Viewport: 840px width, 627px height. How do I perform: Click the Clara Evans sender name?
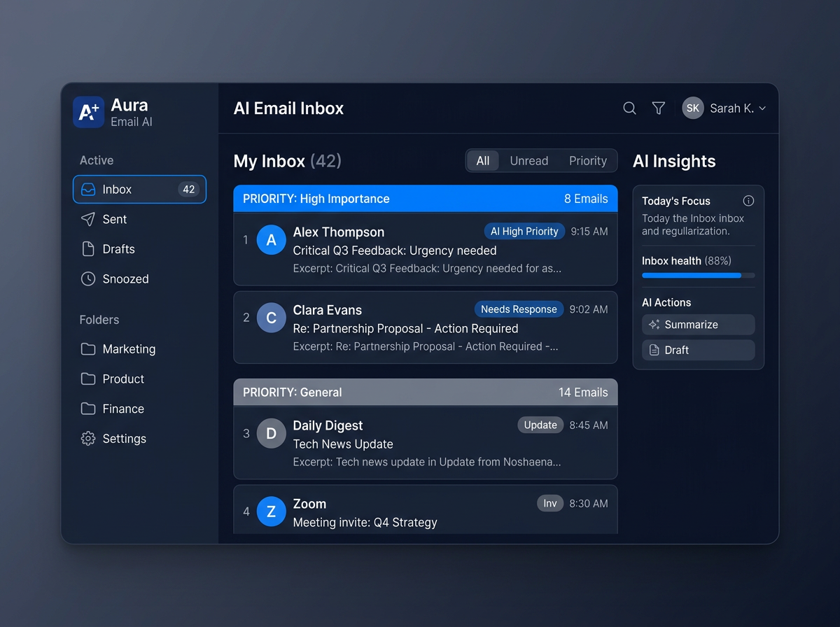tap(328, 310)
